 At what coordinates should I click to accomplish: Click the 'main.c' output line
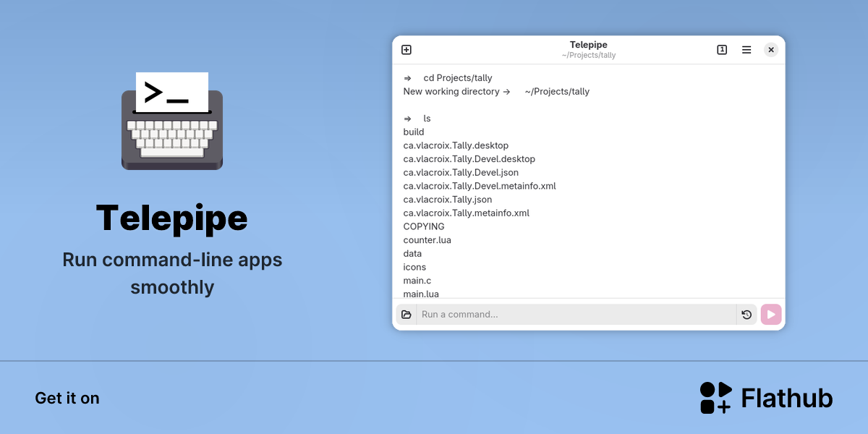click(x=417, y=281)
